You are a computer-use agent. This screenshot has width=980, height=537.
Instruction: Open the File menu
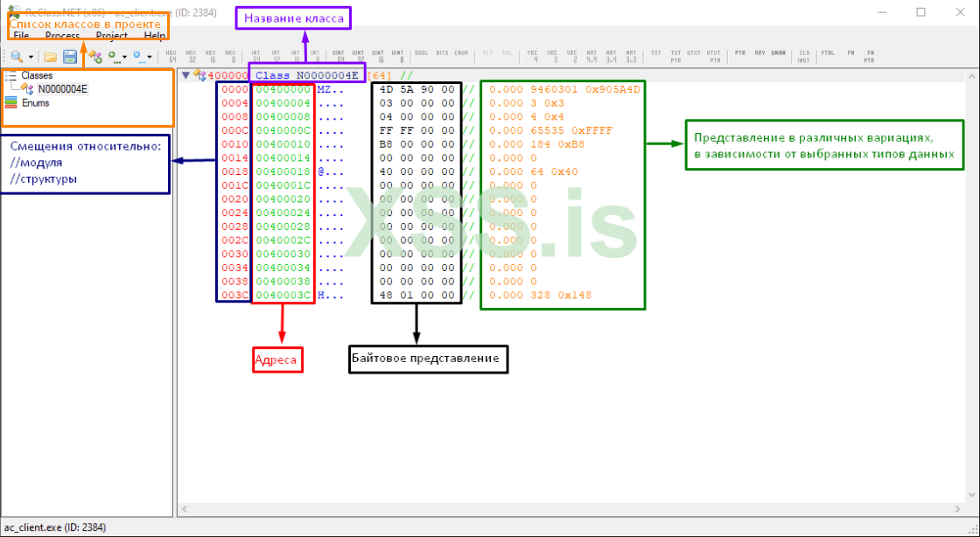pyautogui.click(x=21, y=36)
